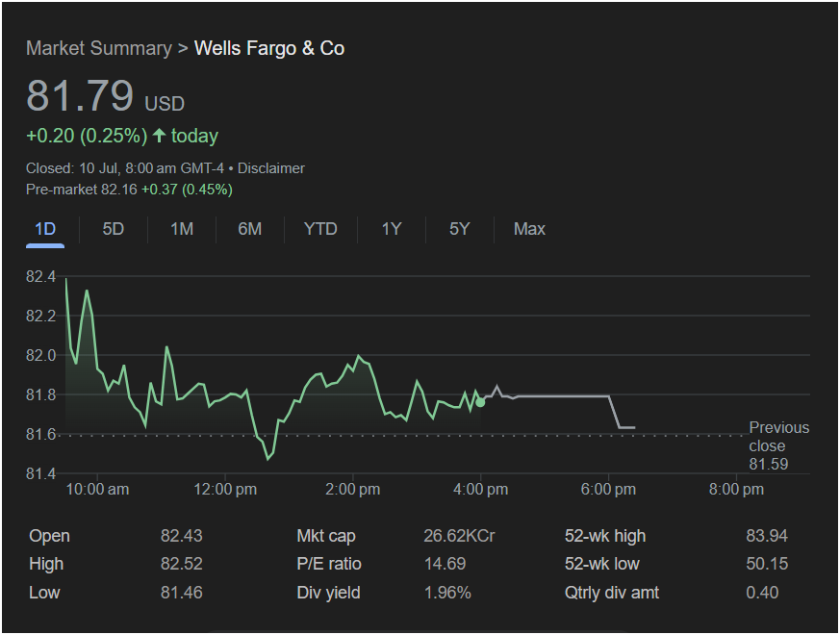This screenshot has width=840, height=635.
Task: Click the Open value 82.43
Action: [x=182, y=536]
